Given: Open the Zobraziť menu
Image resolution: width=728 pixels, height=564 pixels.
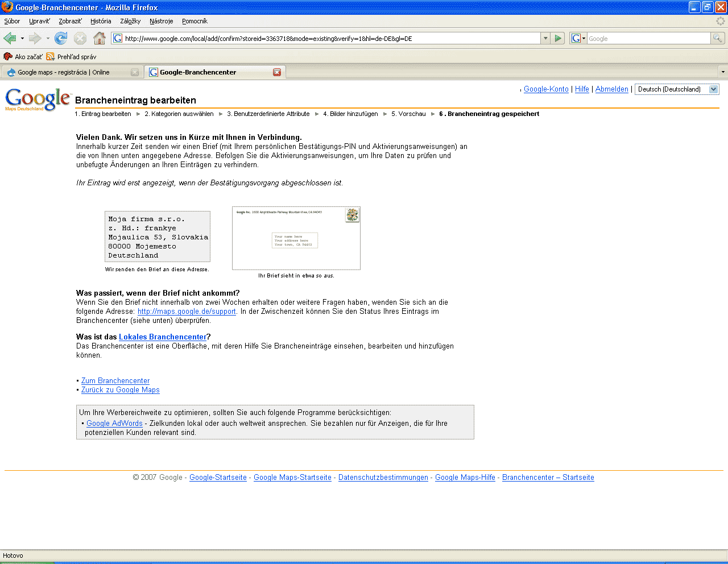Looking at the screenshot, I should coord(70,21).
